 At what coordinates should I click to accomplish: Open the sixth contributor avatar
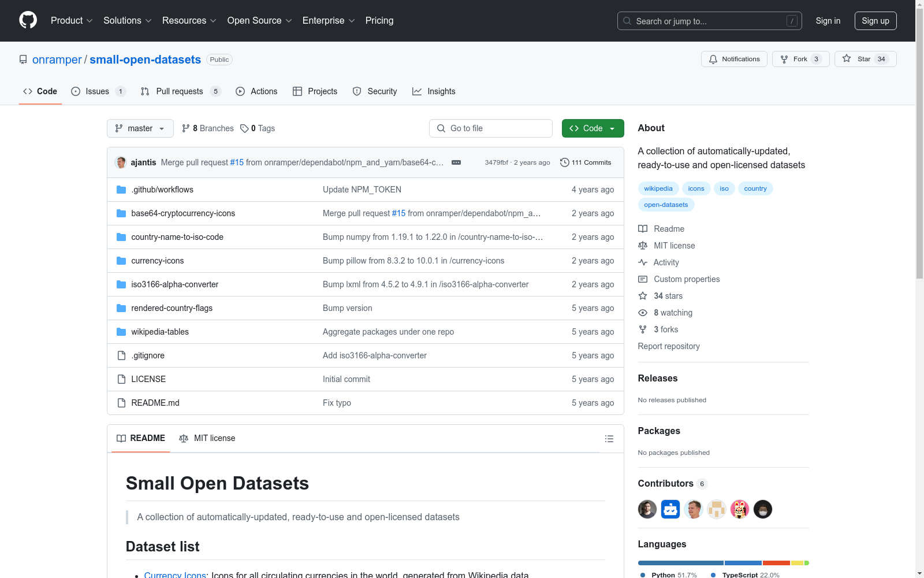click(x=763, y=509)
